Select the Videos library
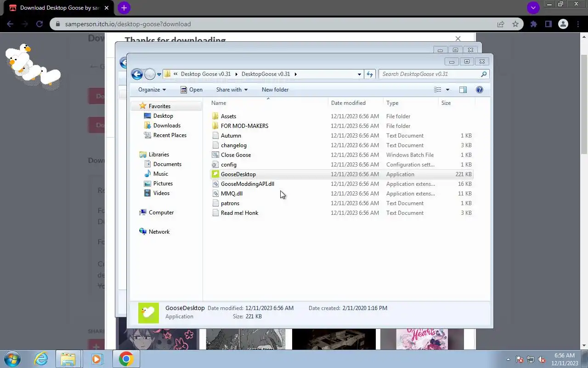The image size is (588, 368). (161, 193)
